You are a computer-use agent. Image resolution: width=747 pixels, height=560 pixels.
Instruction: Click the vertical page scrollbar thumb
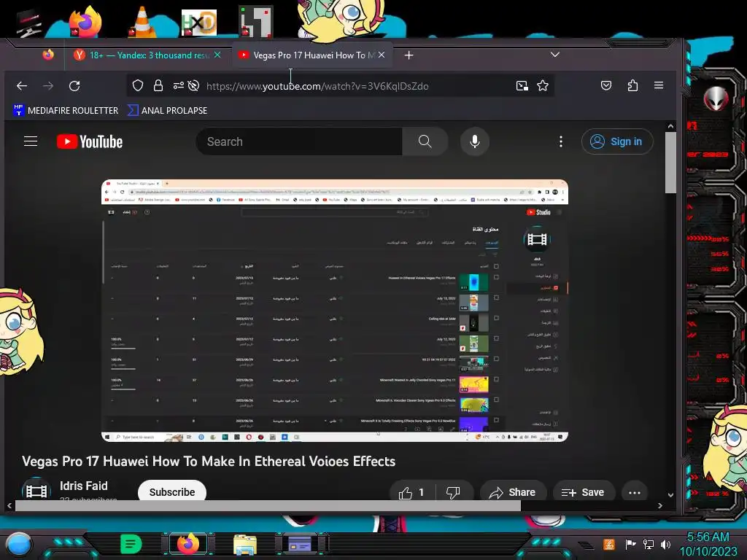click(670, 162)
